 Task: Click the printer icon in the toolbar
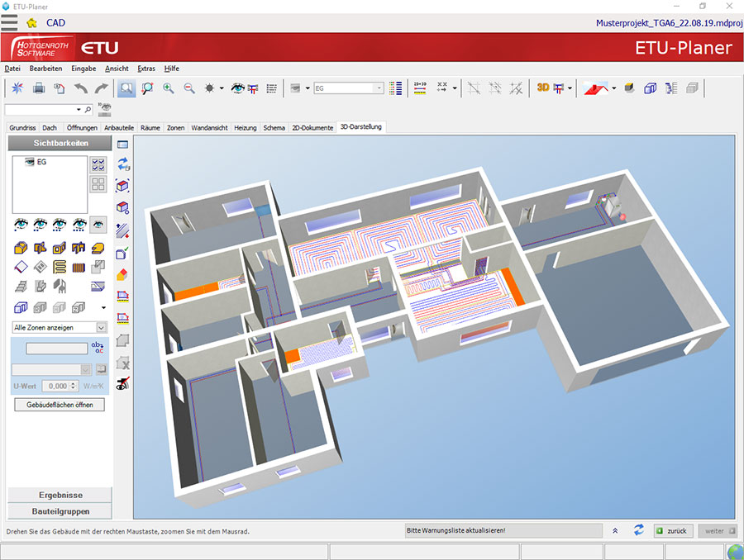(x=39, y=88)
